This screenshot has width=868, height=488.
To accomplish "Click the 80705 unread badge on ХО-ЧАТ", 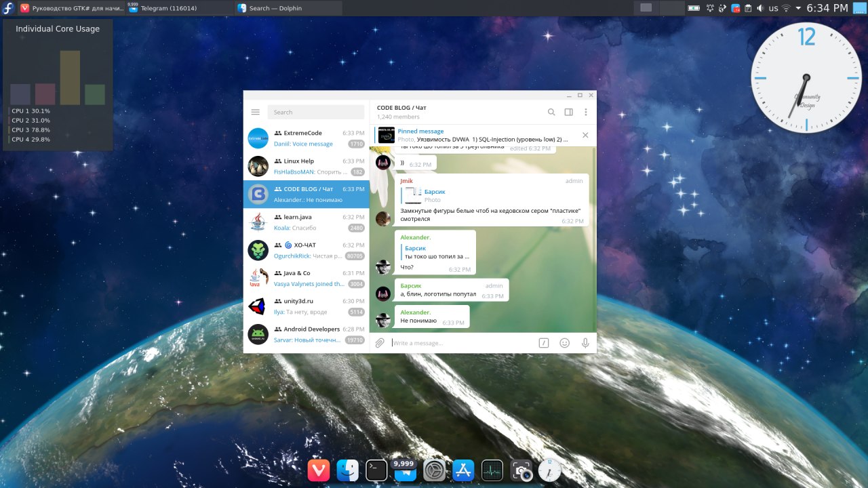I will click(355, 256).
